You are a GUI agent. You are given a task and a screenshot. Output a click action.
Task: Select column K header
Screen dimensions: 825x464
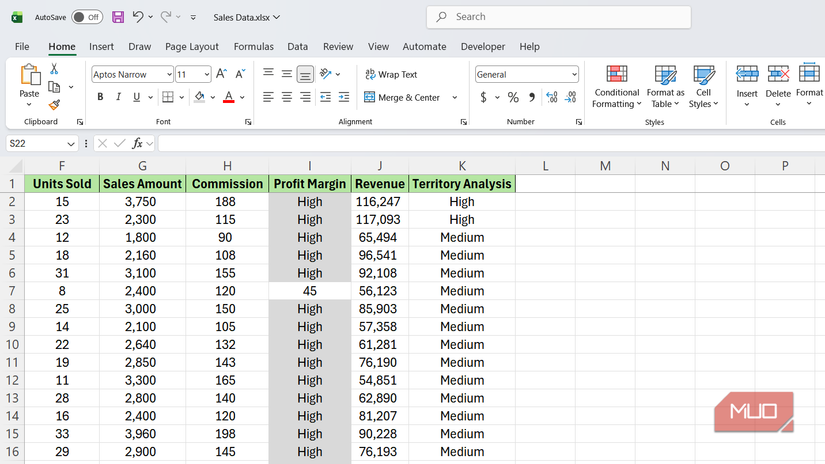point(462,166)
